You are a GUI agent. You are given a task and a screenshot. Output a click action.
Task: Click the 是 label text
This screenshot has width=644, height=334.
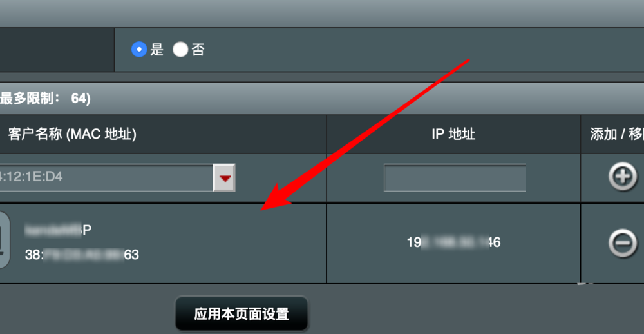pyautogui.click(x=157, y=50)
